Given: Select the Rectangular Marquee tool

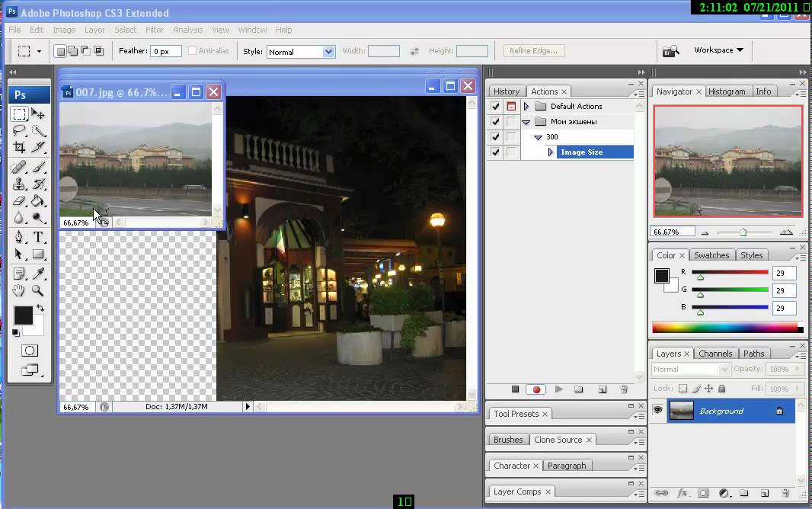Looking at the screenshot, I should pos(20,114).
